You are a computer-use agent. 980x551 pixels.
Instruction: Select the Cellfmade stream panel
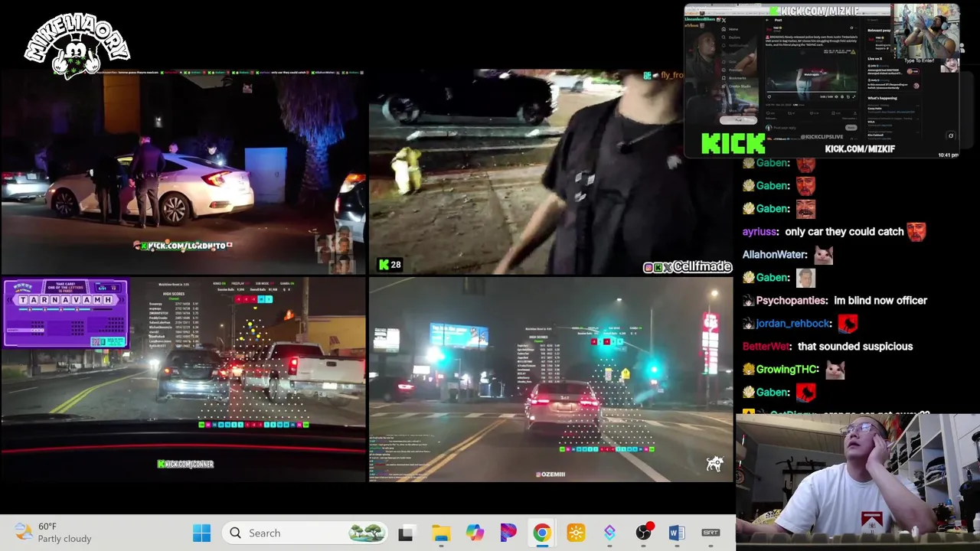click(x=550, y=172)
